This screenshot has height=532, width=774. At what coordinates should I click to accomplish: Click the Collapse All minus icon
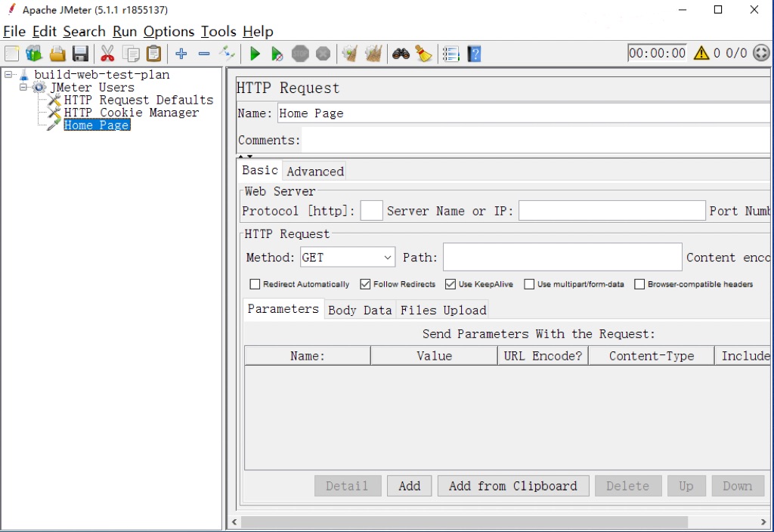click(204, 54)
